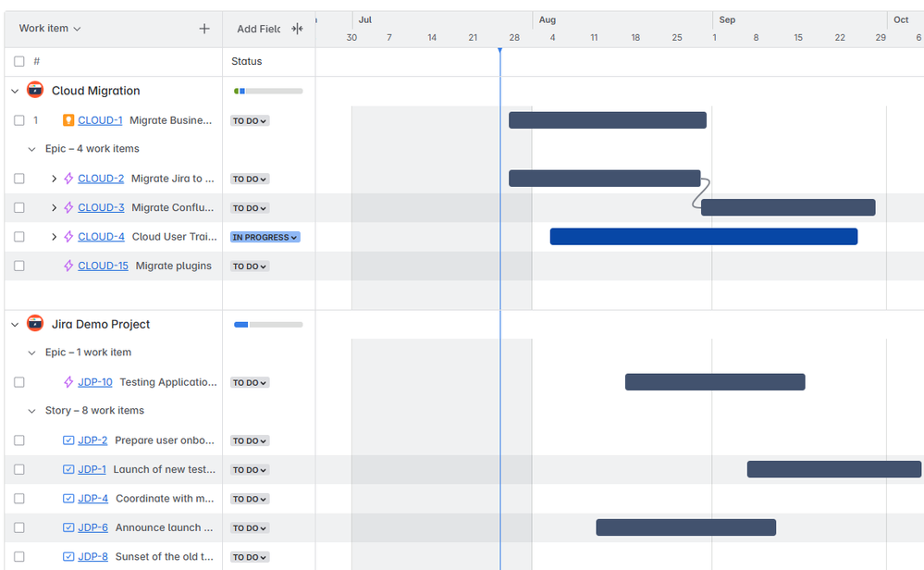Click the epic lightning icon for CLOUD-3
The width and height of the screenshot is (924, 570).
tap(68, 207)
